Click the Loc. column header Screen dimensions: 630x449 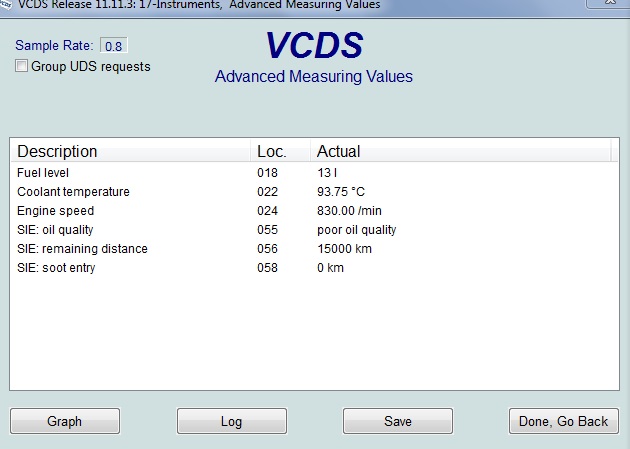(x=280, y=151)
